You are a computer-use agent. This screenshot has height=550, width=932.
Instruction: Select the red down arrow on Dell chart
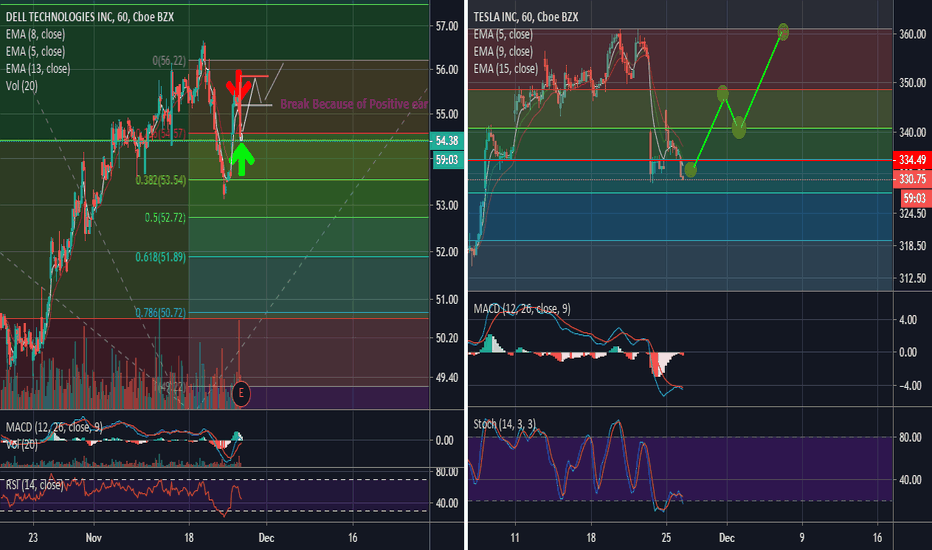click(x=239, y=85)
